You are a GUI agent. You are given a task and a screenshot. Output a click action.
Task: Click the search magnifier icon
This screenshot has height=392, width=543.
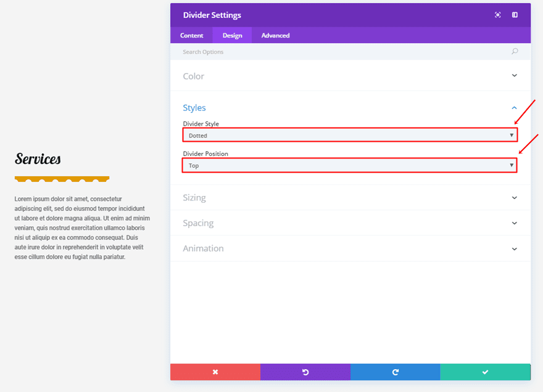515,52
